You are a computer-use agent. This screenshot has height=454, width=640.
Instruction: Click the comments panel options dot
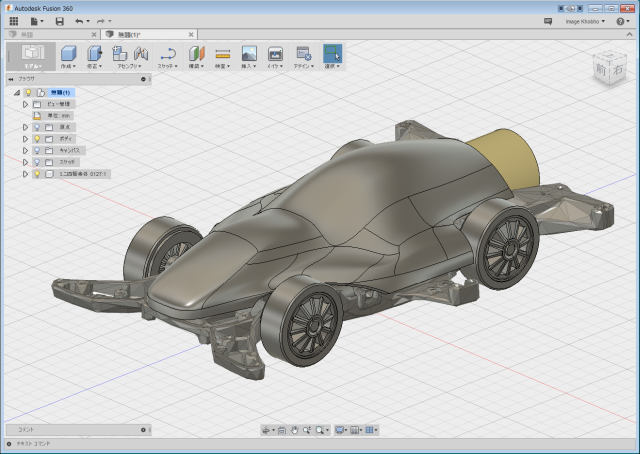tap(143, 430)
